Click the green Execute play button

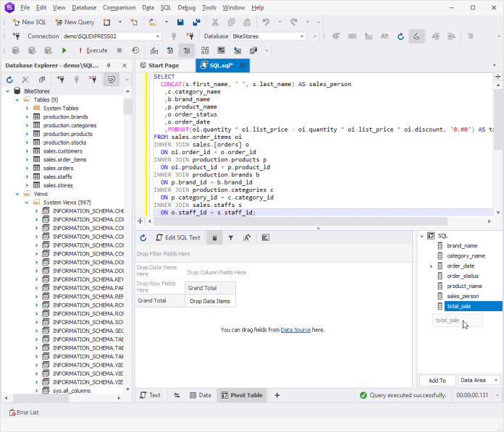64,51
